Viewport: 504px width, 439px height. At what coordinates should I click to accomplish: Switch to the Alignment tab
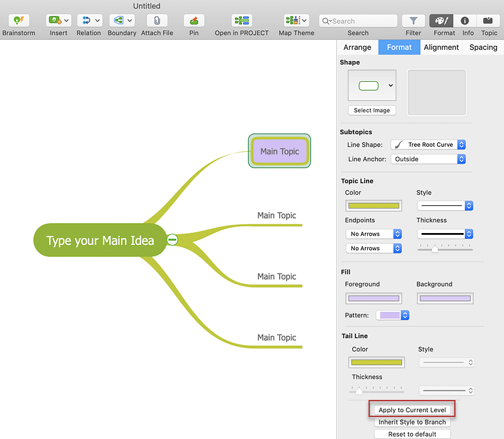pyautogui.click(x=442, y=47)
